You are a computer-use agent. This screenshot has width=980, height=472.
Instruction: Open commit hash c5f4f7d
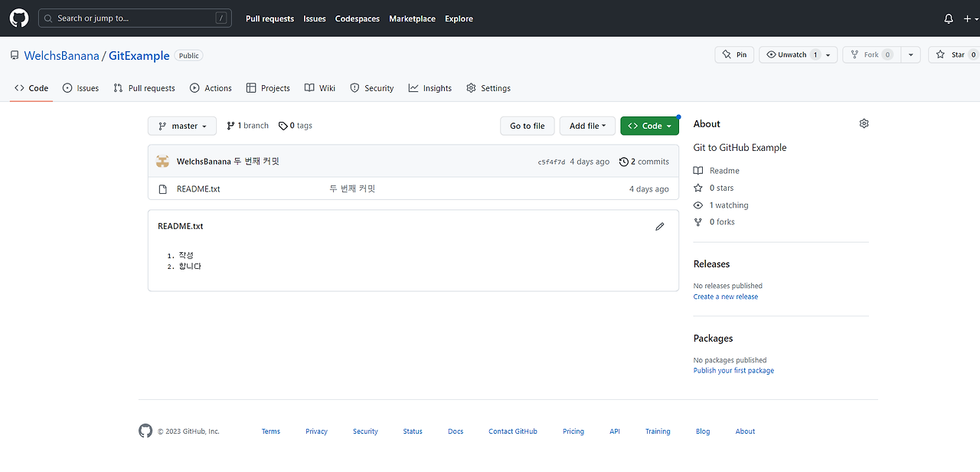pos(551,162)
